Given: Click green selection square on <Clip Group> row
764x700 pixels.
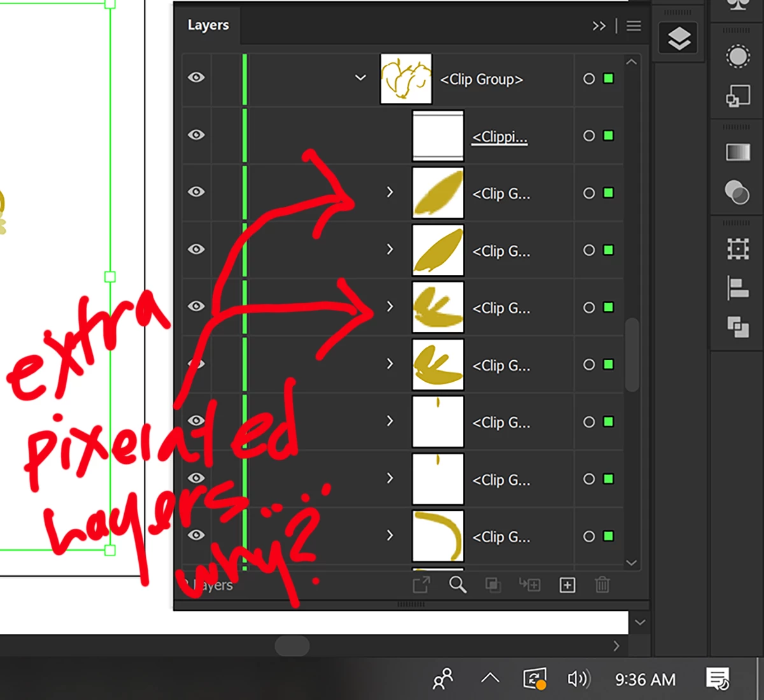Looking at the screenshot, I should pyautogui.click(x=609, y=78).
